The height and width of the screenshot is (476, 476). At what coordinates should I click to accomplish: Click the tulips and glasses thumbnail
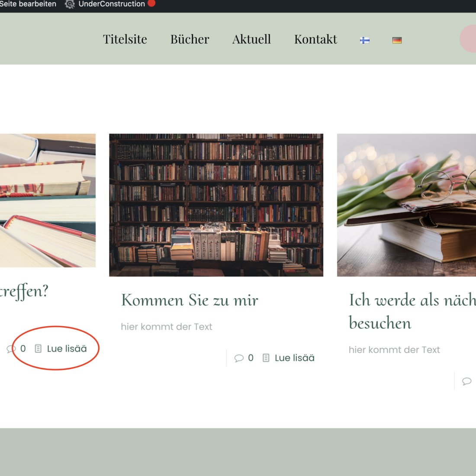[x=406, y=205]
